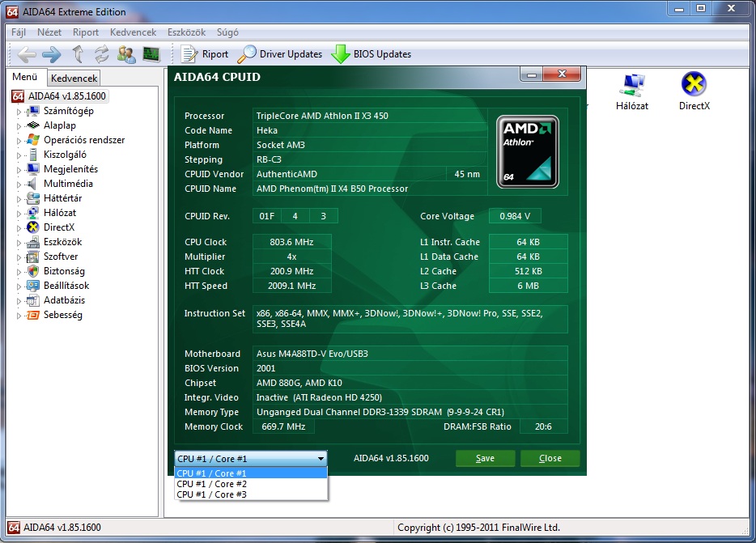Open the Riport menu in menu bar
Image resolution: width=756 pixels, height=543 pixels.
85,32
